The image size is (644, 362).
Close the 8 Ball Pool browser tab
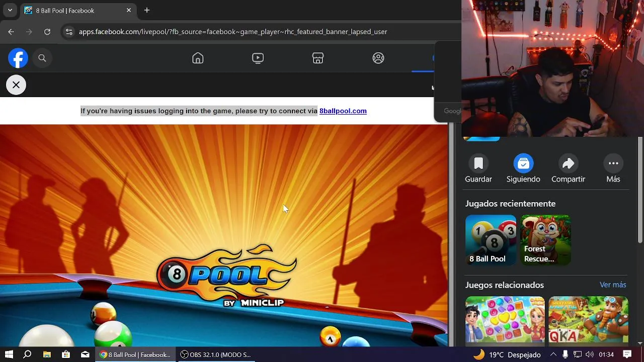click(x=129, y=10)
